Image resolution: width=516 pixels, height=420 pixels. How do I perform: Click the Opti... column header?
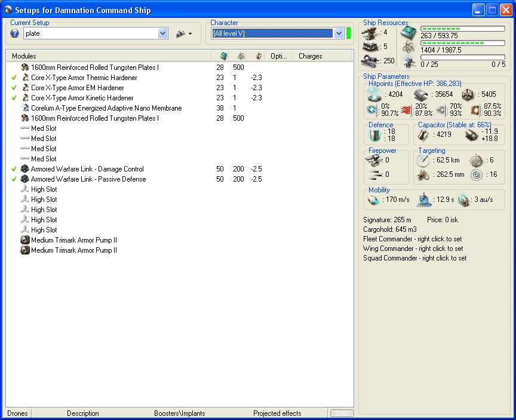pos(279,56)
